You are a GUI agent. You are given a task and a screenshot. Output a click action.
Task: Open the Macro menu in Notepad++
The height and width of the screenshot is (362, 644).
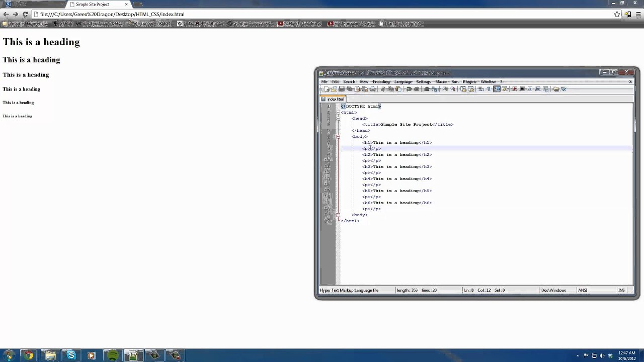coord(441,81)
